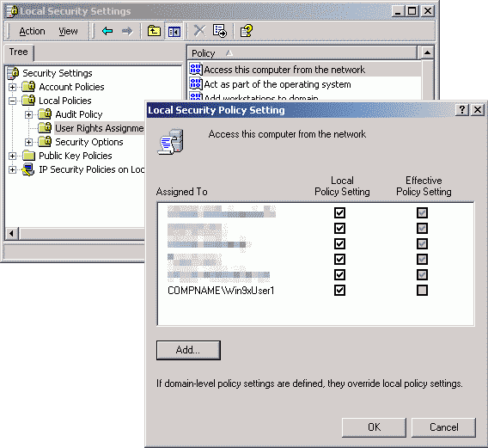The image size is (488, 448).
Task: Select COMPNAME\Win9xUser1 in Assigned To list
Action: (x=221, y=291)
